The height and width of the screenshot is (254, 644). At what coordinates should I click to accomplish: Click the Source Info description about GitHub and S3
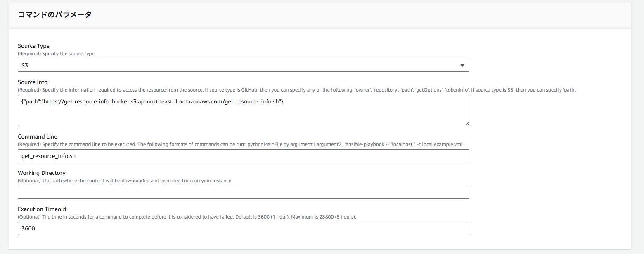pos(297,90)
